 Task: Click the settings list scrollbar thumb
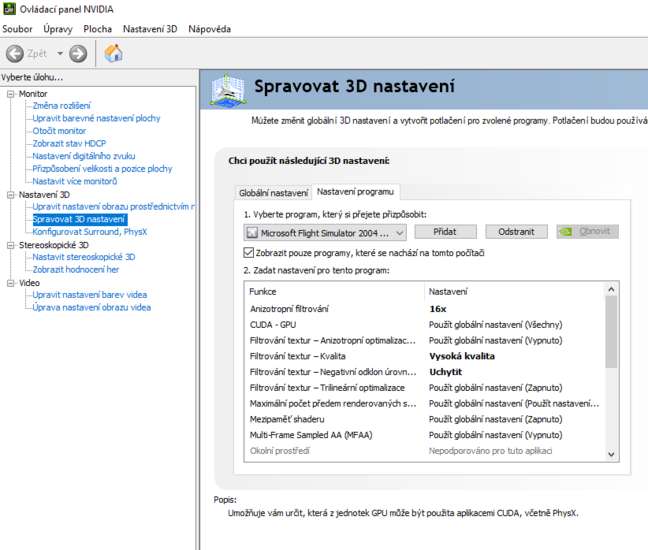pyautogui.click(x=612, y=332)
